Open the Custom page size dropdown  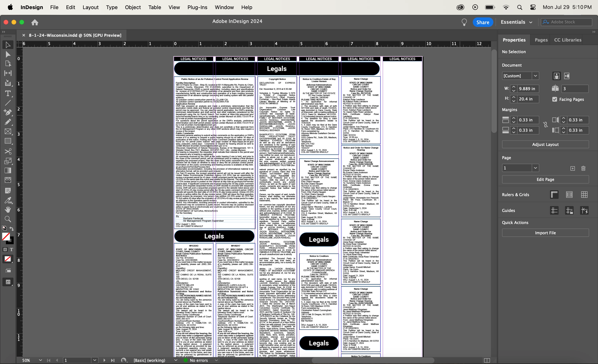tap(535, 76)
